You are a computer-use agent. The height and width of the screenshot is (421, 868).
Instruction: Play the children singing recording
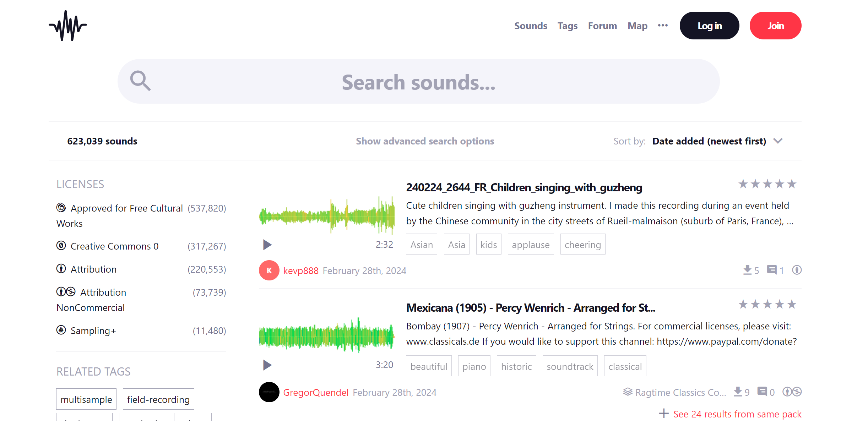point(267,245)
